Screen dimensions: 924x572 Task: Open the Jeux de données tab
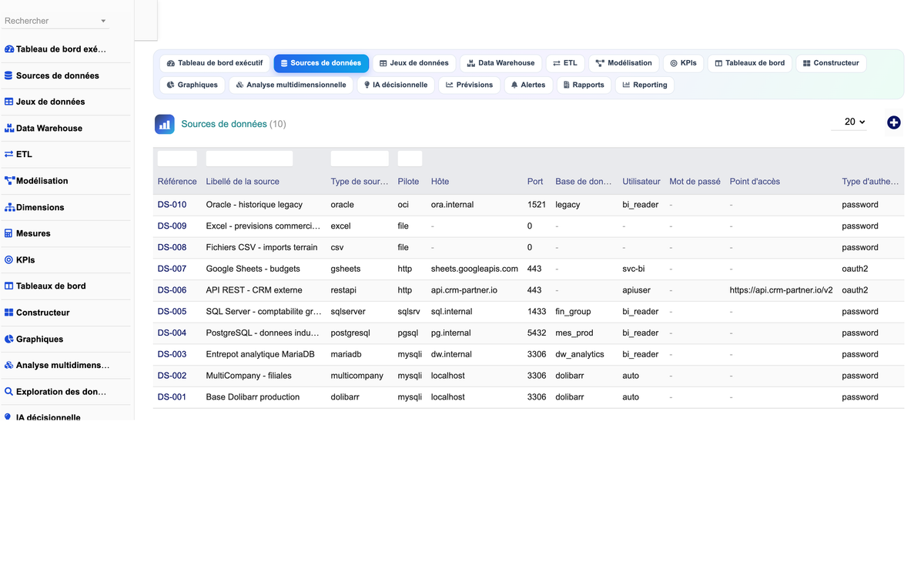tap(414, 63)
